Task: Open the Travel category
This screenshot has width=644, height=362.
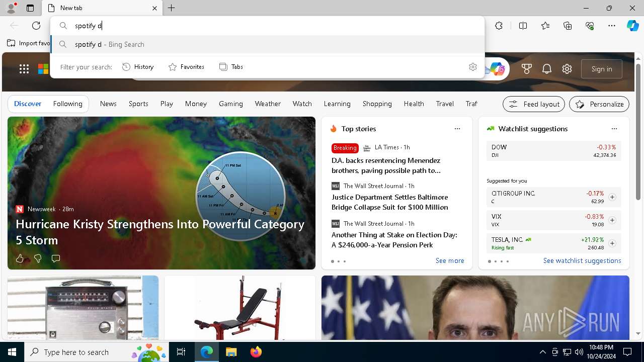Action: [x=445, y=104]
